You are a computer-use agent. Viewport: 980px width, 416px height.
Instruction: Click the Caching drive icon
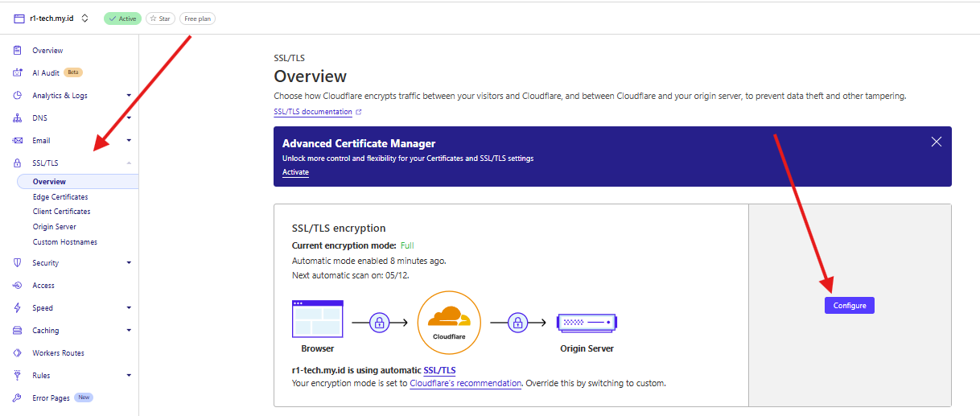click(x=18, y=331)
